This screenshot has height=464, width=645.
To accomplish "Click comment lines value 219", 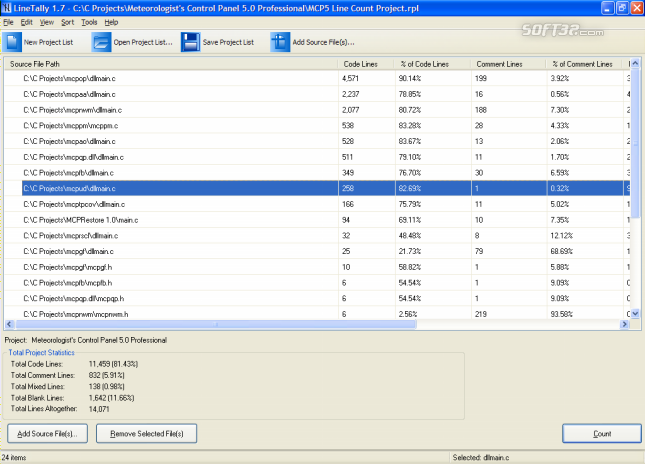I will [x=480, y=314].
